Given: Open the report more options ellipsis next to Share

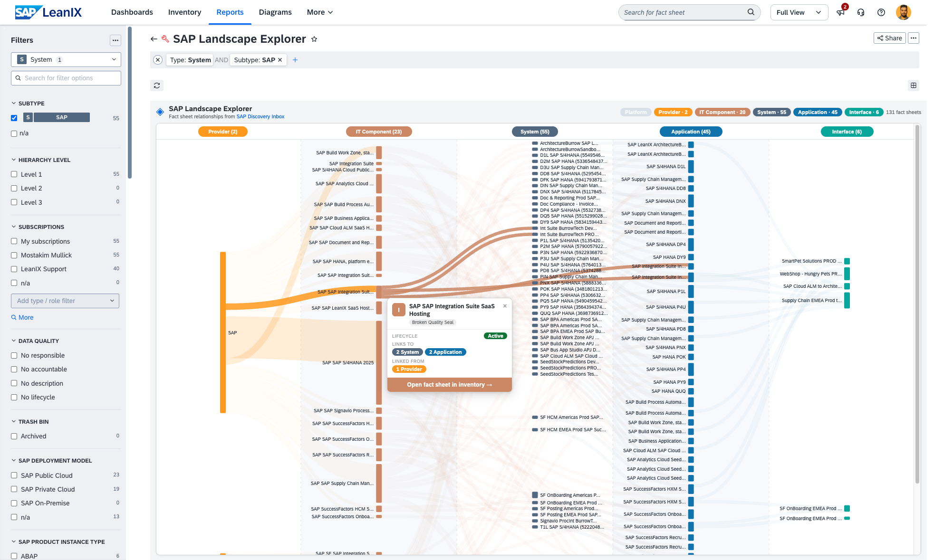Looking at the screenshot, I should coord(913,38).
